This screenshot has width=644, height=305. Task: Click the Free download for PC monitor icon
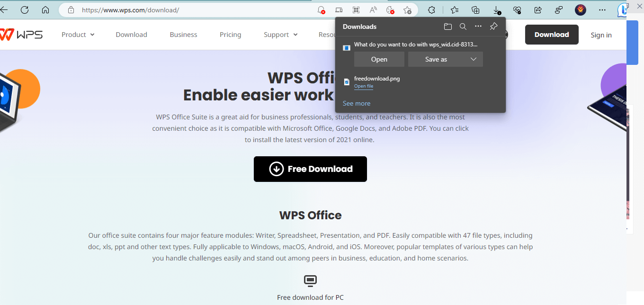[x=310, y=281]
